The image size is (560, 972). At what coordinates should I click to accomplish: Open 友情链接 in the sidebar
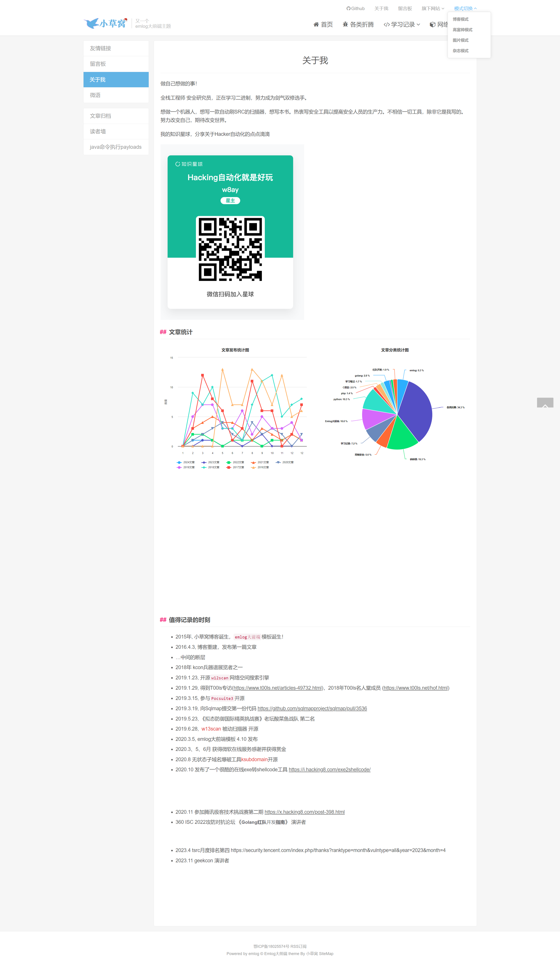pos(116,49)
